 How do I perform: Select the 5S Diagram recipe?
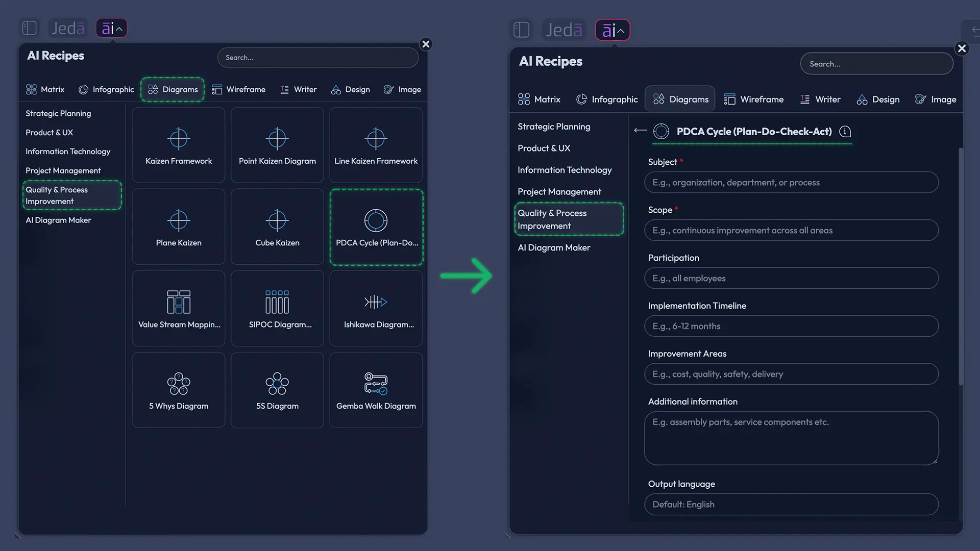click(277, 390)
